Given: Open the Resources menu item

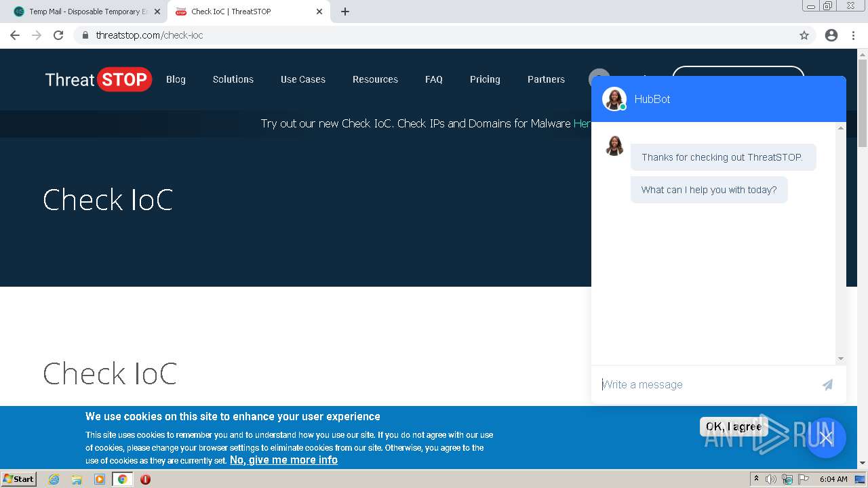Looking at the screenshot, I should 375,79.
